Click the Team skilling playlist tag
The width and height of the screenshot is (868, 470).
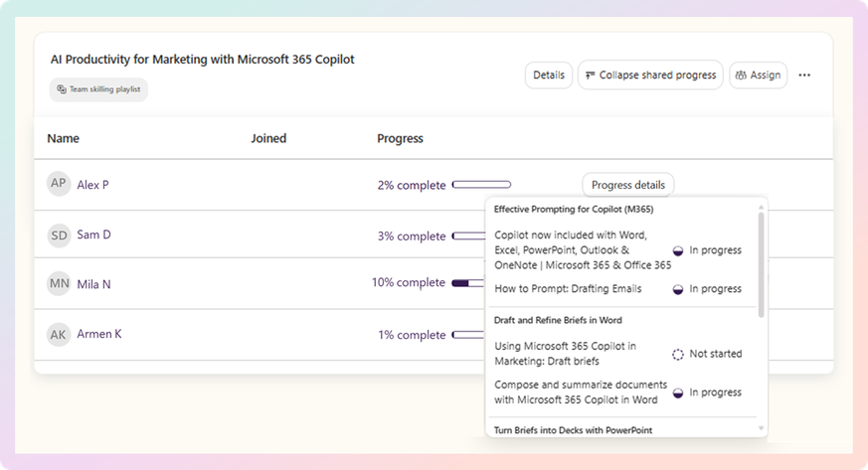point(98,89)
